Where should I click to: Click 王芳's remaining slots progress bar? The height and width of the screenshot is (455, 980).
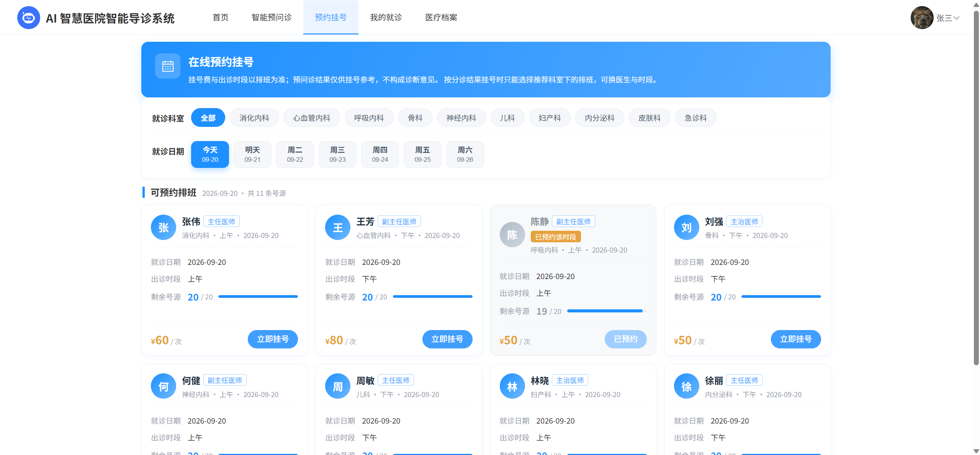click(x=433, y=297)
